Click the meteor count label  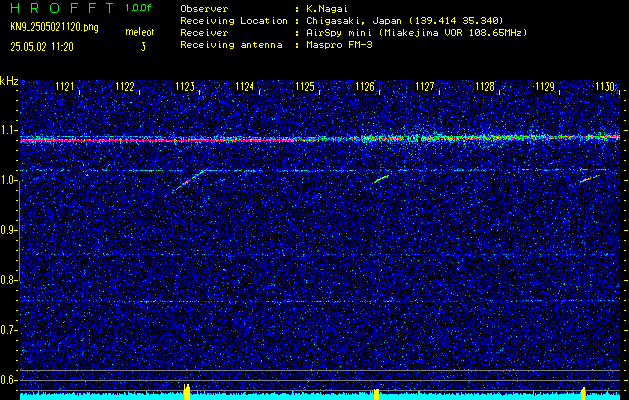point(140,32)
